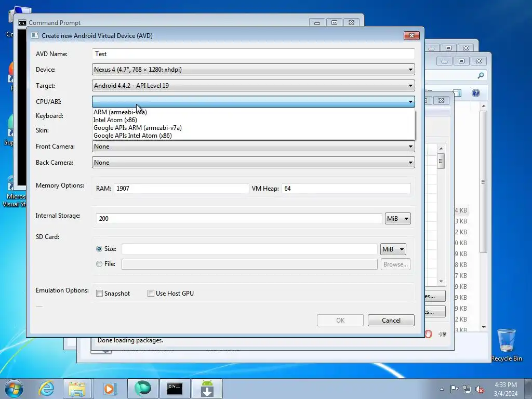
Task: Select the SD Card Size radio button
Action: point(99,249)
